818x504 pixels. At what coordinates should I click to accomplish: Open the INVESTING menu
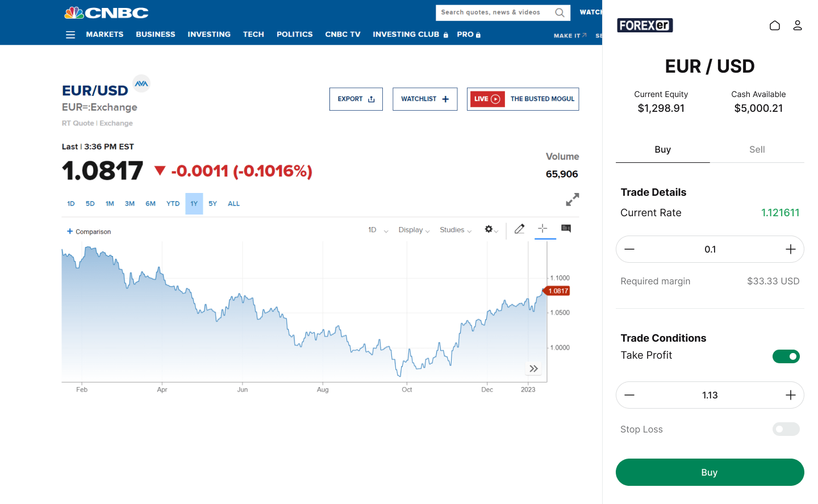(x=209, y=35)
